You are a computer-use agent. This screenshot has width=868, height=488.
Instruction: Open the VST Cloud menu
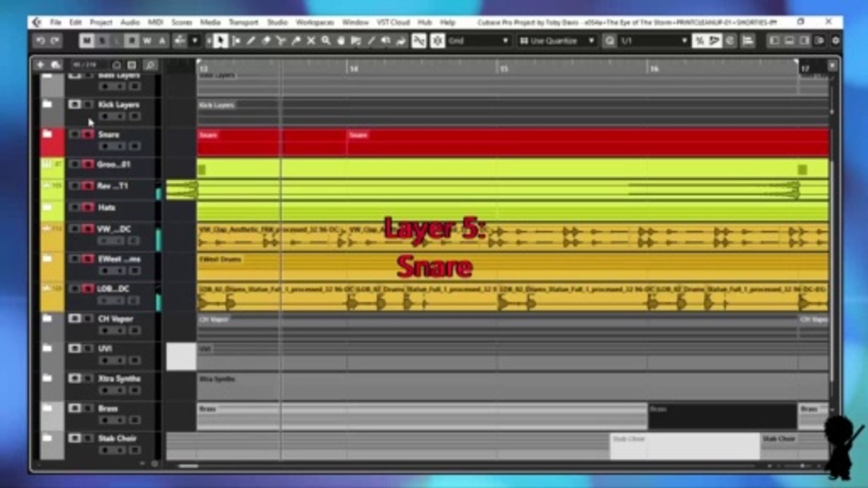coord(393,22)
